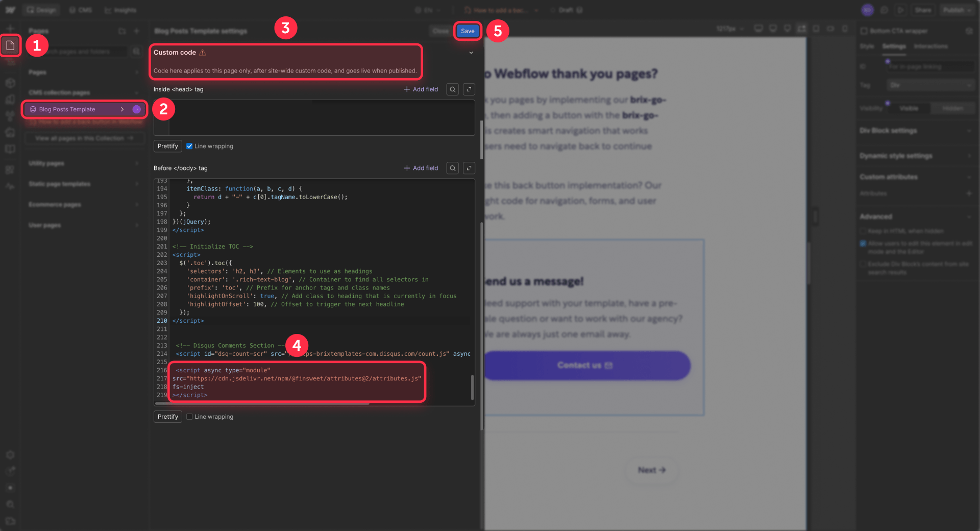Collapse the Custom code section chevron

pos(471,53)
